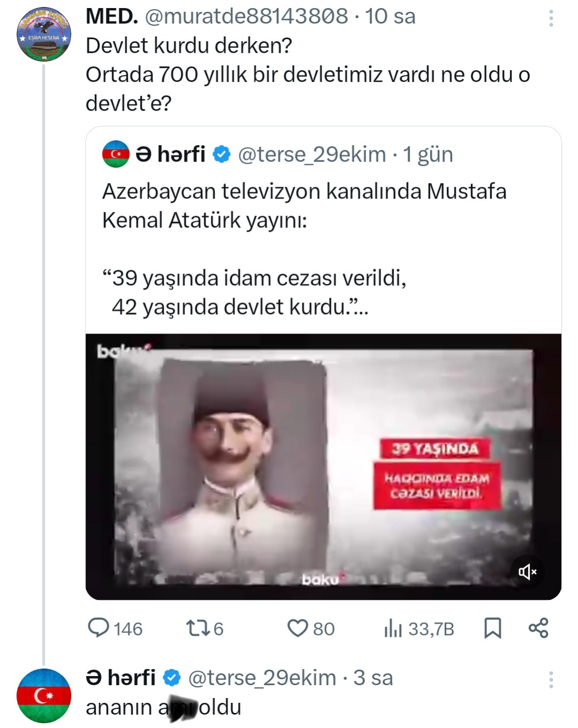This screenshot has height=728, width=578.
Task: Open the Azerbaijan flag avatar on reply
Action: (x=44, y=695)
